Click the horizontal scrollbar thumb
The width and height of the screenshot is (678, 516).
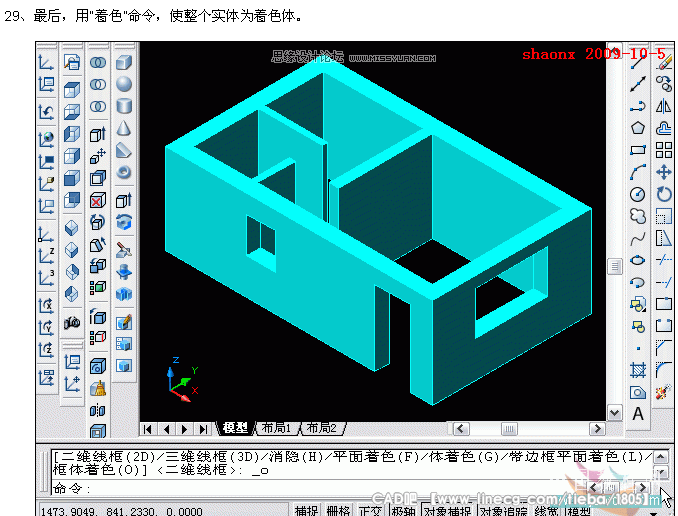[509, 428]
